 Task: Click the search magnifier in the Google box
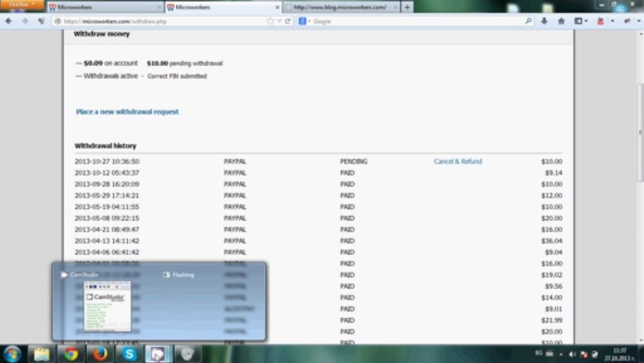coord(528,21)
